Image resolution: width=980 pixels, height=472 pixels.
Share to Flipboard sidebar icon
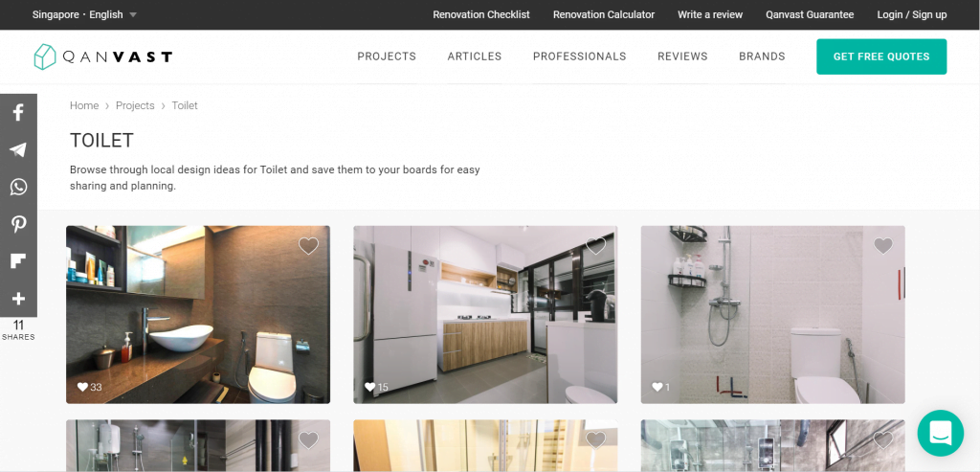coord(18,260)
